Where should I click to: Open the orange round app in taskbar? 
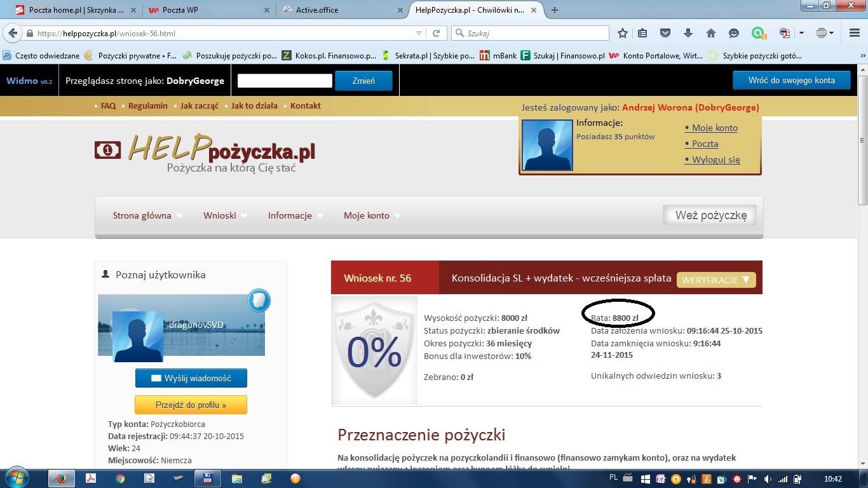point(295,478)
